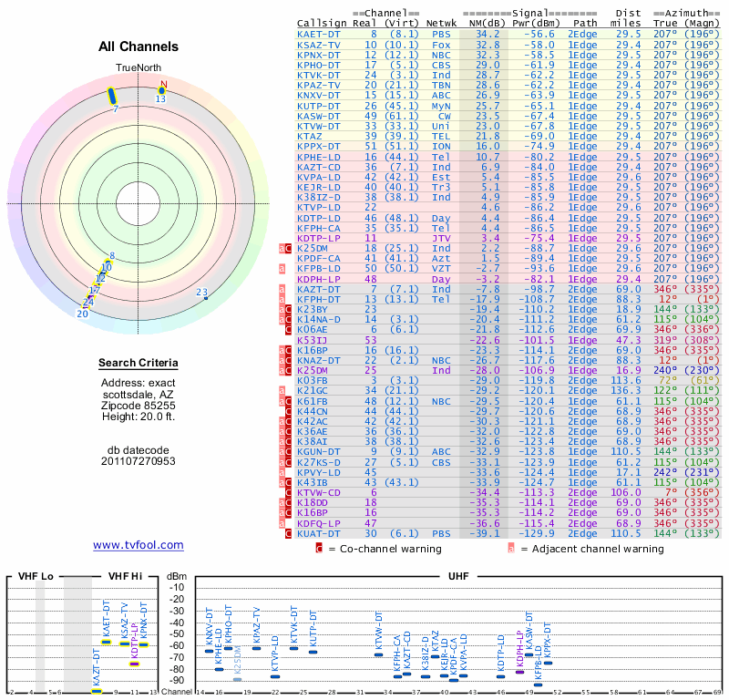Screen dimensions: 729x700
Task: Click the K53IJ purple callsign
Action: coord(313,340)
